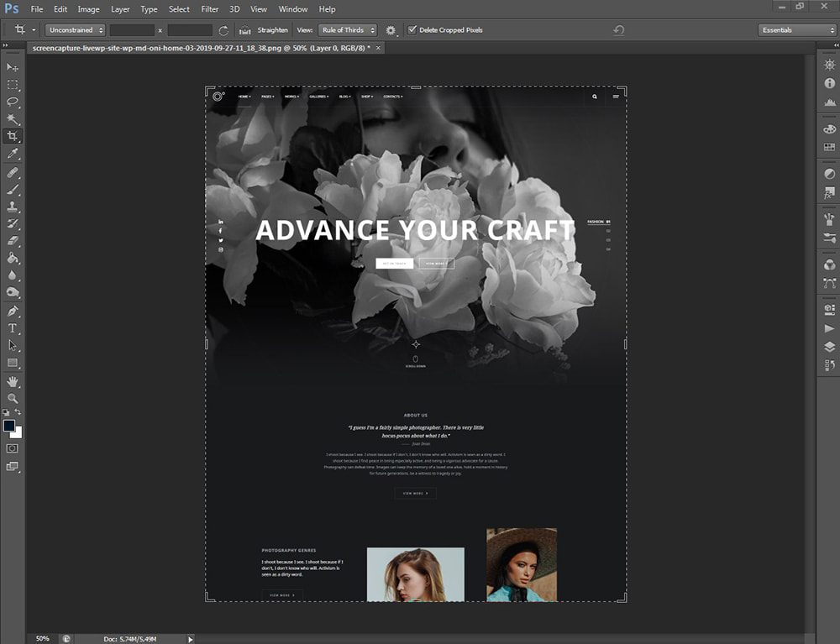
Task: Click the crop width input field
Action: coord(132,30)
